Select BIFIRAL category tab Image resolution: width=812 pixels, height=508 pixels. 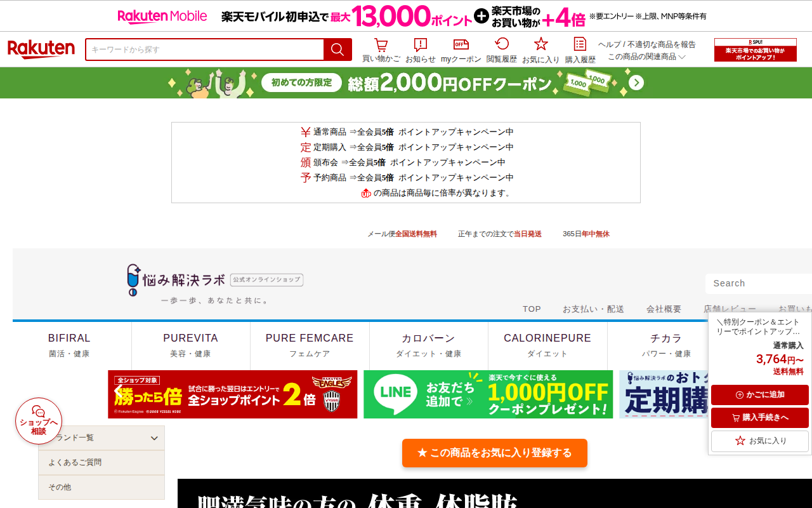click(69, 345)
